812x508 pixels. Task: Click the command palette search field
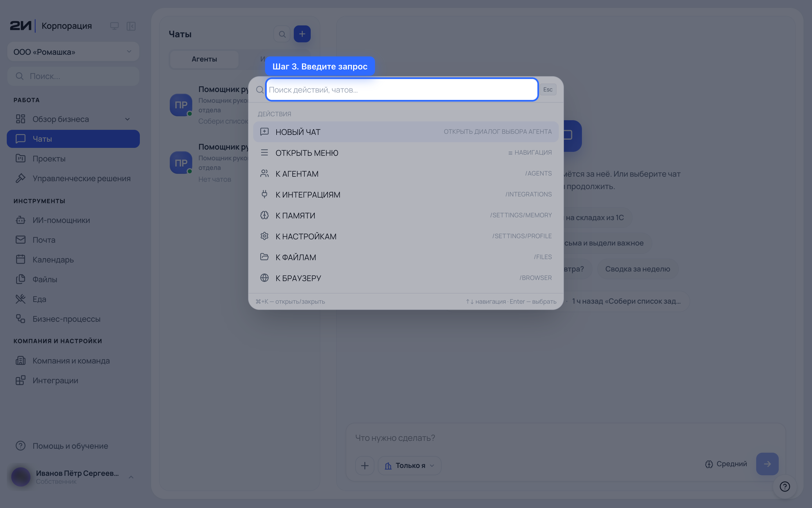(x=402, y=89)
